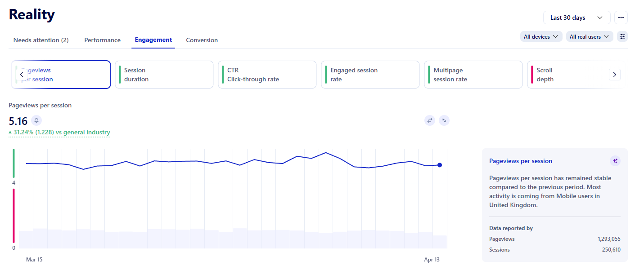Click the bell alert icon next to 5.16
This screenshot has height=270, width=644.
click(x=36, y=120)
